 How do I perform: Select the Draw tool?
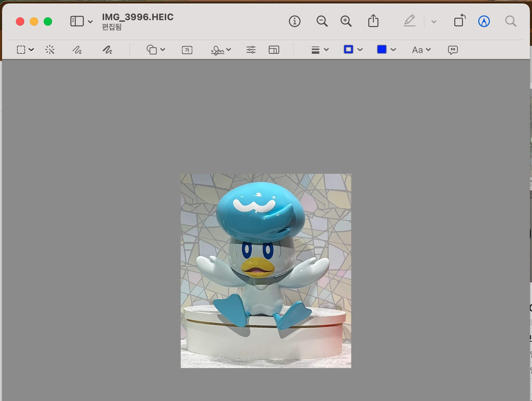(108, 50)
